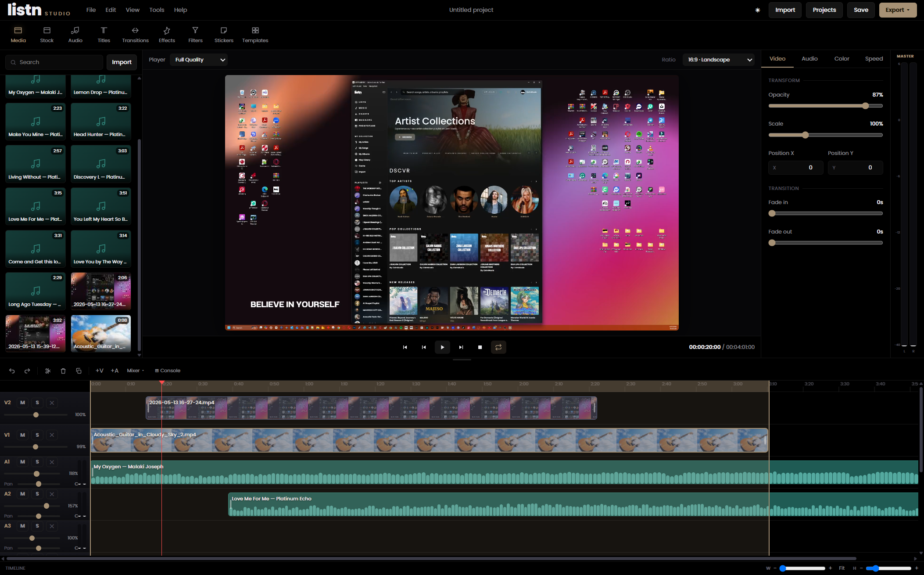Switch to the Audio properties tab
Image resolution: width=924 pixels, height=575 pixels.
coord(809,59)
